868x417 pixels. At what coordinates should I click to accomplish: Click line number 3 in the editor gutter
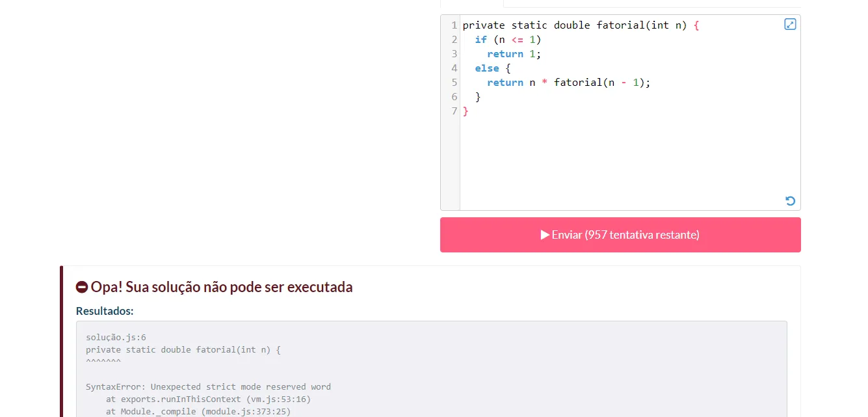(x=454, y=54)
